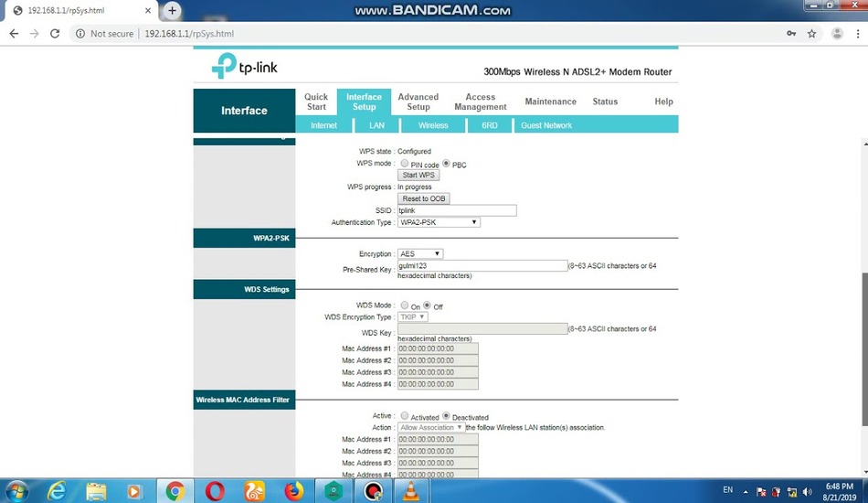Screen dimensions: 868x503
Task: Open the Internet sub-tab
Action: point(323,126)
